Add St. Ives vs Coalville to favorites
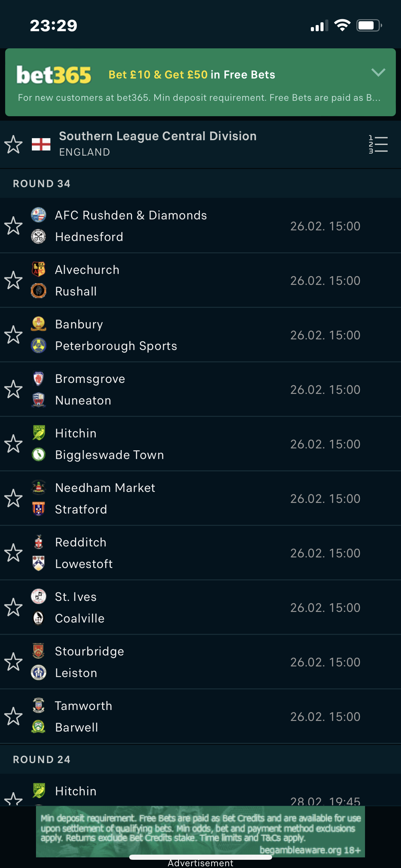 [x=13, y=607]
